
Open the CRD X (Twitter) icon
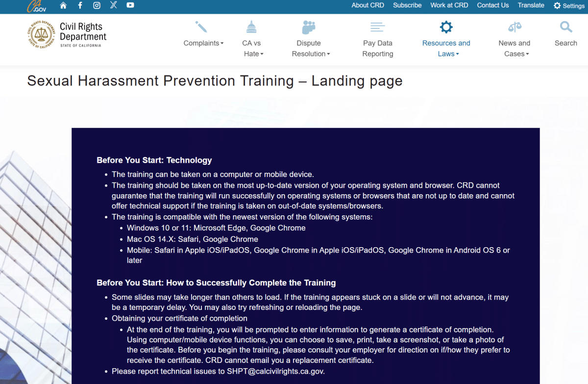click(114, 5)
